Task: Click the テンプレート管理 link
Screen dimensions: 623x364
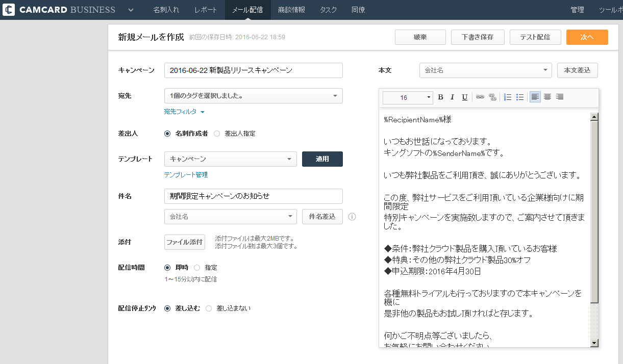Action: pyautogui.click(x=185, y=174)
